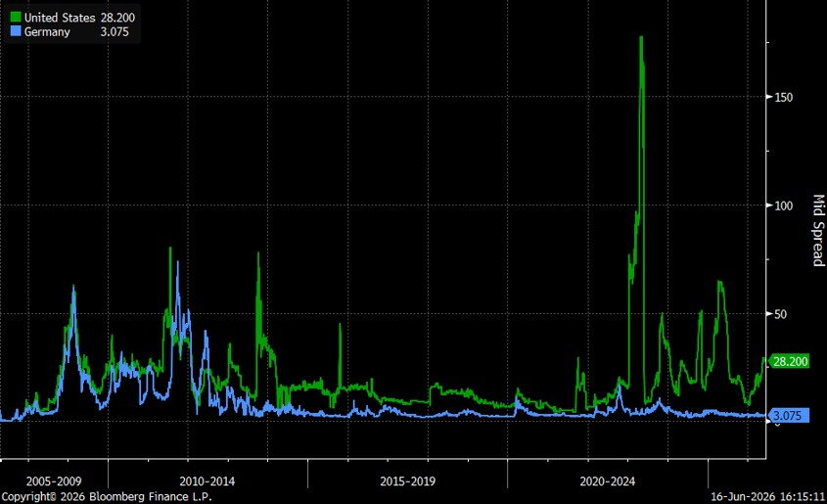Click legend value 3.075
Screen dimensions: 827x504
(x=115, y=31)
